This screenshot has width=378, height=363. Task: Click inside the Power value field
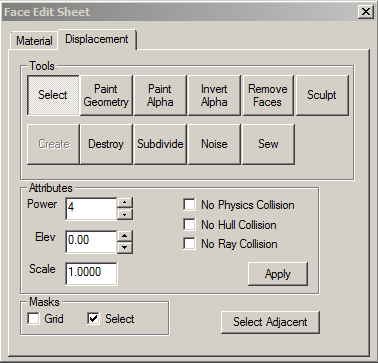91,209
